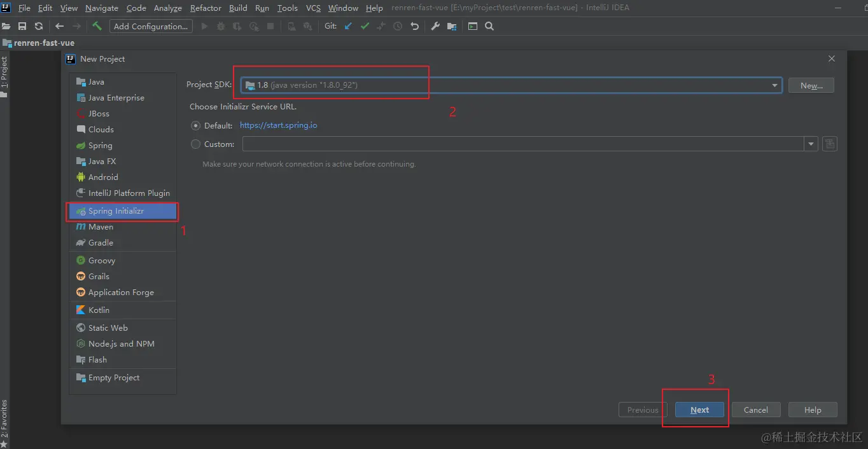Select JBoss project type
The height and width of the screenshot is (449, 868).
123,113
